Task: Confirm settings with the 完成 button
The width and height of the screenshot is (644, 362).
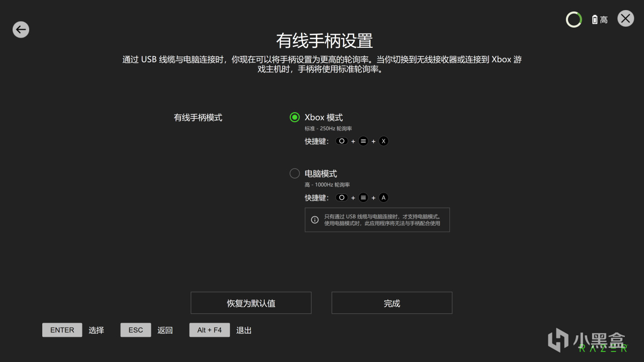Action: coord(392,303)
